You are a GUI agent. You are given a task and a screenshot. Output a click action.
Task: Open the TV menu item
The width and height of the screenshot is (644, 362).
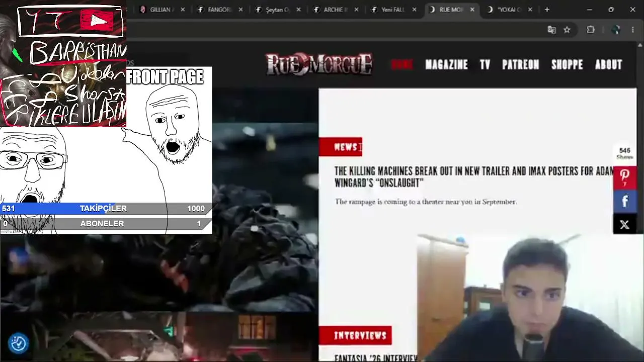click(485, 64)
